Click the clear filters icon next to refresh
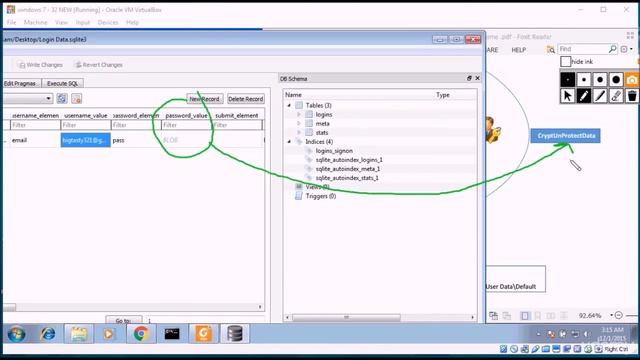 [76, 98]
